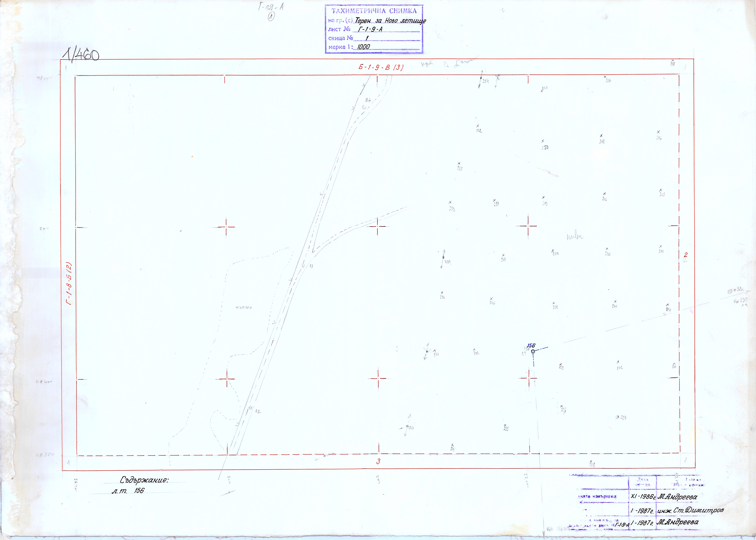Image resolution: width=756 pixels, height=540 pixels.
Task: Click survey point label '232'
Action: point(476,353)
